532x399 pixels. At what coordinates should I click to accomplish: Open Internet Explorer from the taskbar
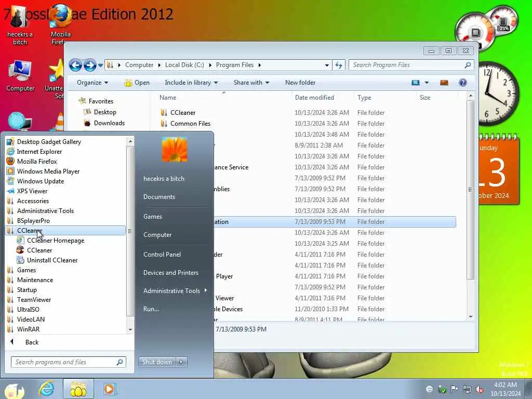click(x=46, y=389)
